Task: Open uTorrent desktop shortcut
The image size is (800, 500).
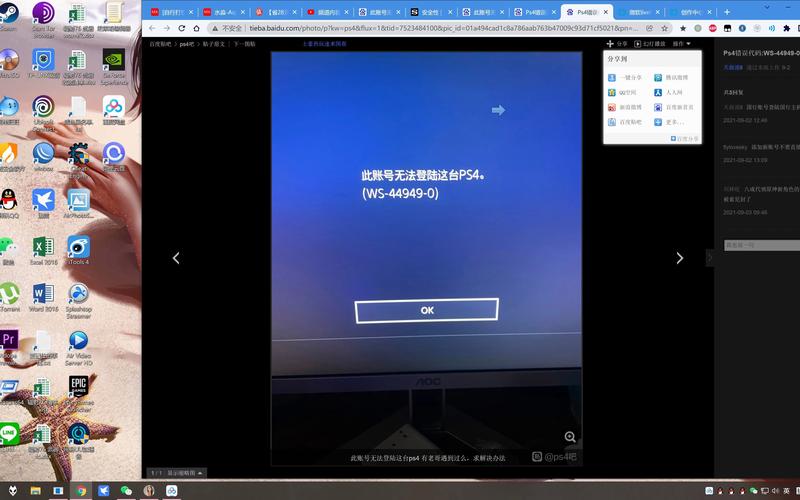Action: pos(9,295)
